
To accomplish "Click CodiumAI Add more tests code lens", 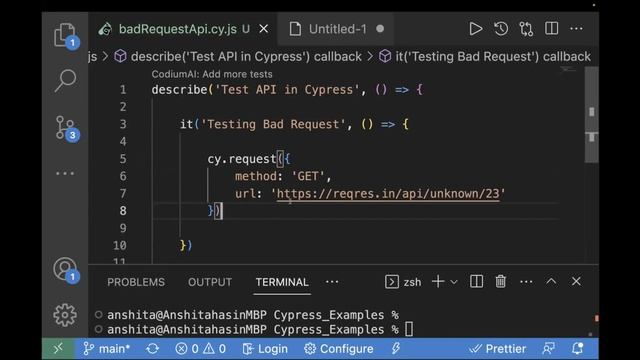I will (x=212, y=74).
